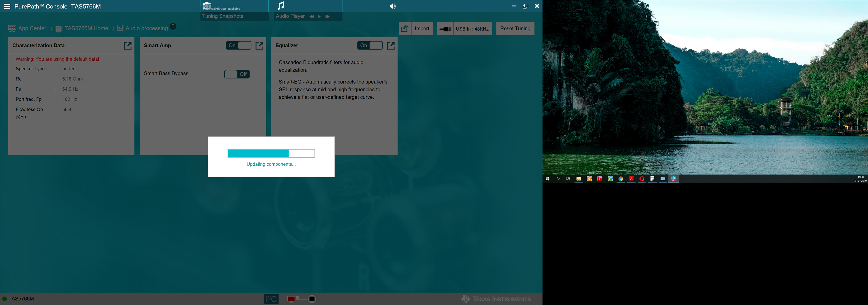The width and height of the screenshot is (868, 305).
Task: Open the hamburger menu in PurePath Console
Action: tap(7, 6)
